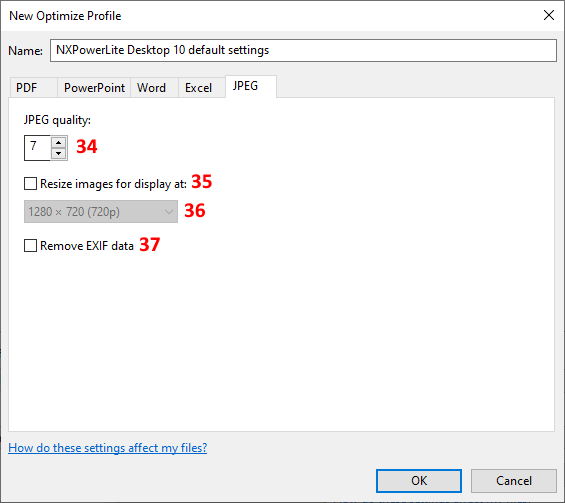Click the JPEG tab
This screenshot has height=503, width=565.
click(251, 86)
